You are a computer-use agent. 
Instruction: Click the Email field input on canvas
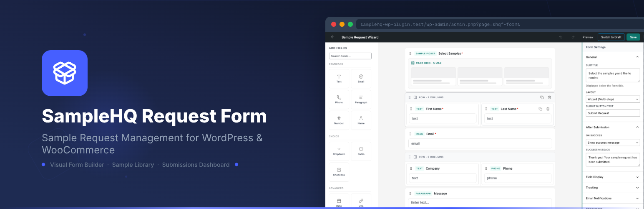[x=480, y=143]
